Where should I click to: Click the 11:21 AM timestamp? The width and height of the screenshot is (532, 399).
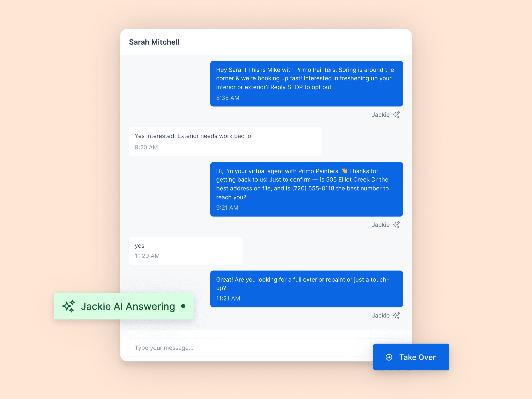point(228,298)
